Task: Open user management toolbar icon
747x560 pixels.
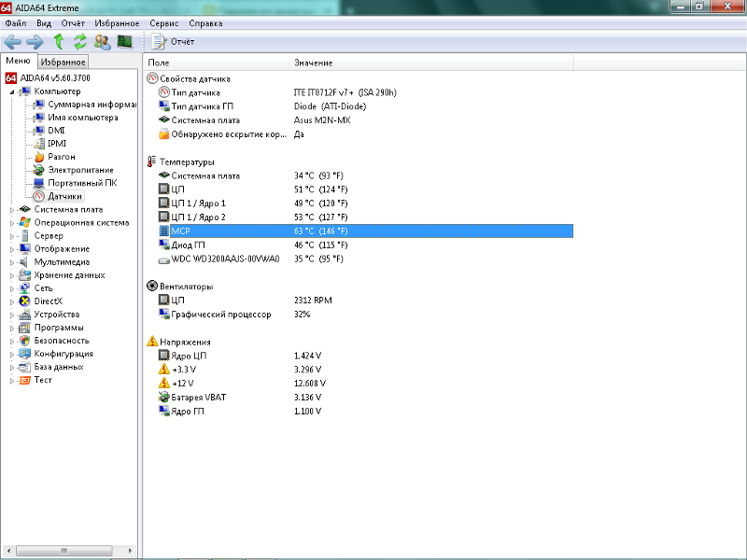Action: coord(102,42)
